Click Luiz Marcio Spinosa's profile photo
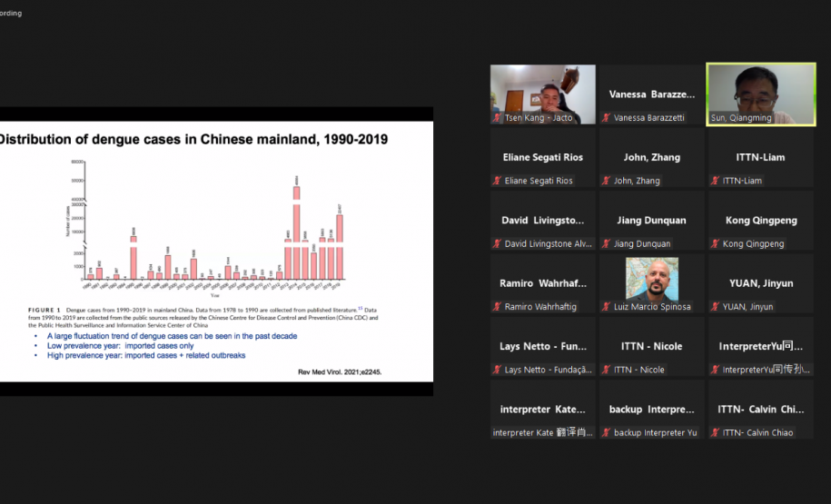The image size is (831, 504). (x=651, y=279)
